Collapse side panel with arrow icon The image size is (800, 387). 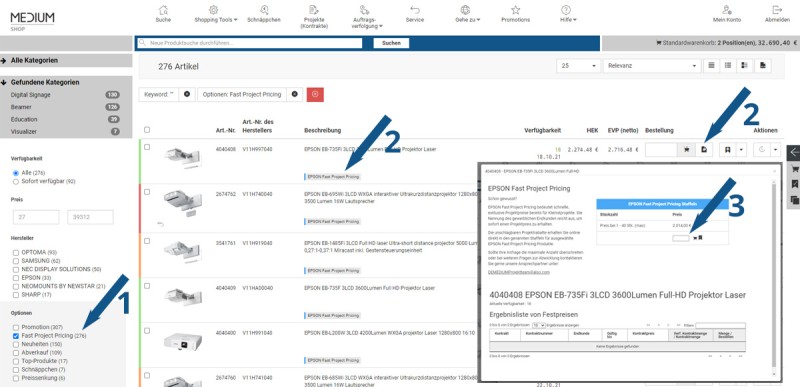point(794,151)
